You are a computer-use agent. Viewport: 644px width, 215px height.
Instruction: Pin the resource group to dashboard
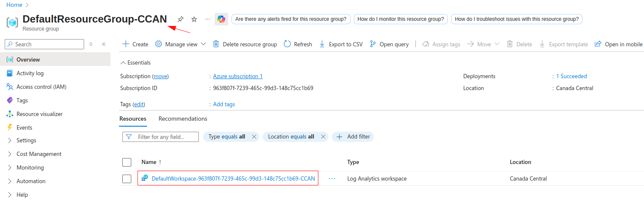coord(181,19)
